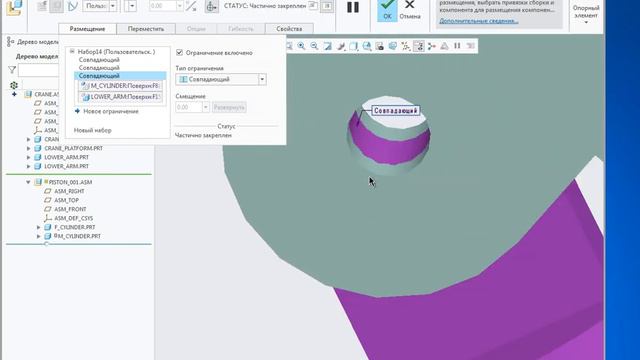
Task: Click the M_CYLINDER surface reference collector
Action: 120,86
